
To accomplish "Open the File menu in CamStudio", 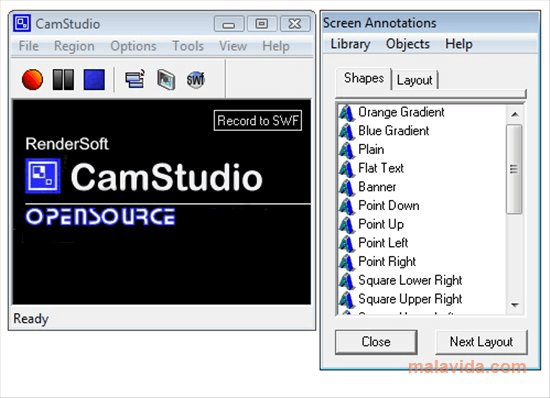I will coord(29,46).
